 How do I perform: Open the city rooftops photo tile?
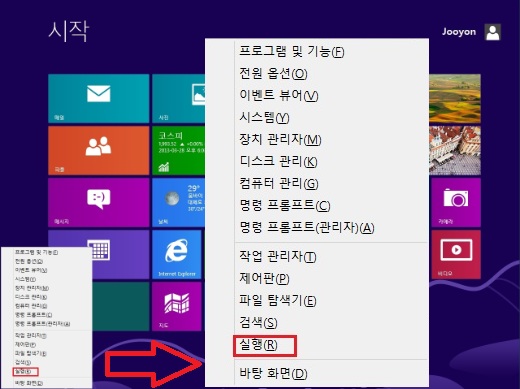[x=455, y=150]
